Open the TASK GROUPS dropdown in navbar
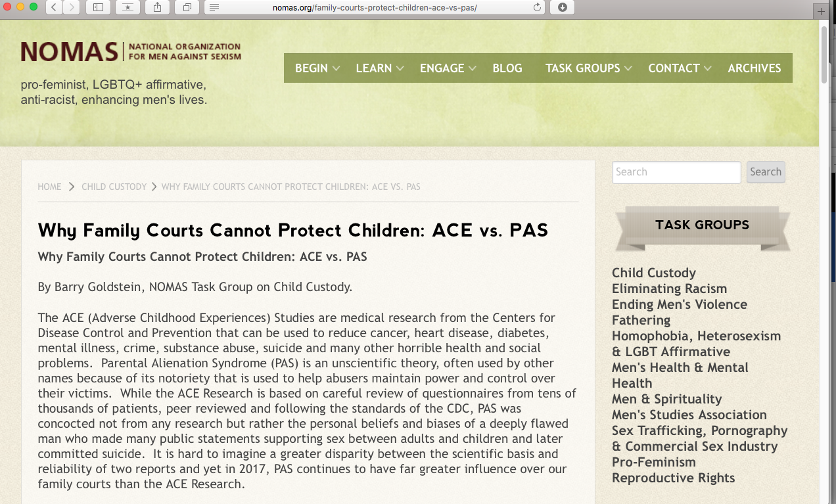This screenshot has height=504, width=836. click(x=588, y=68)
